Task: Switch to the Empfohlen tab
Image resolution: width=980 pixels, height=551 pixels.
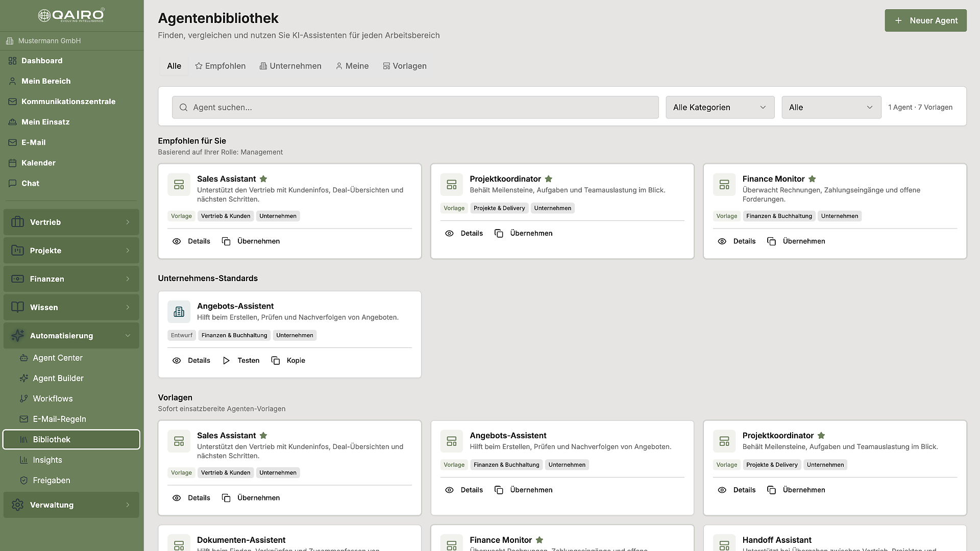Action: point(220,66)
